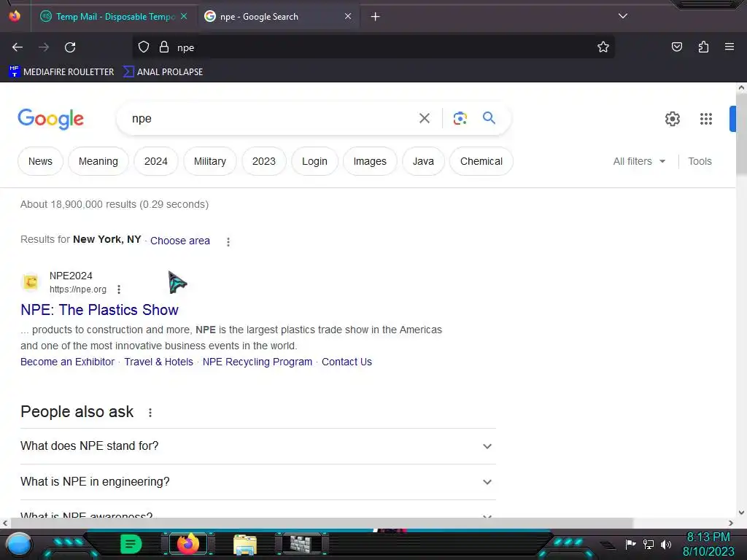Expand the All filters dropdown
Screen dimensions: 747x560
[x=639, y=161]
